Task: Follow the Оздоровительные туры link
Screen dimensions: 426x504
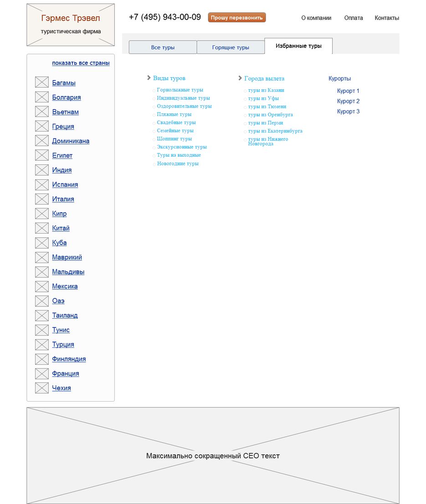Action: click(x=184, y=106)
